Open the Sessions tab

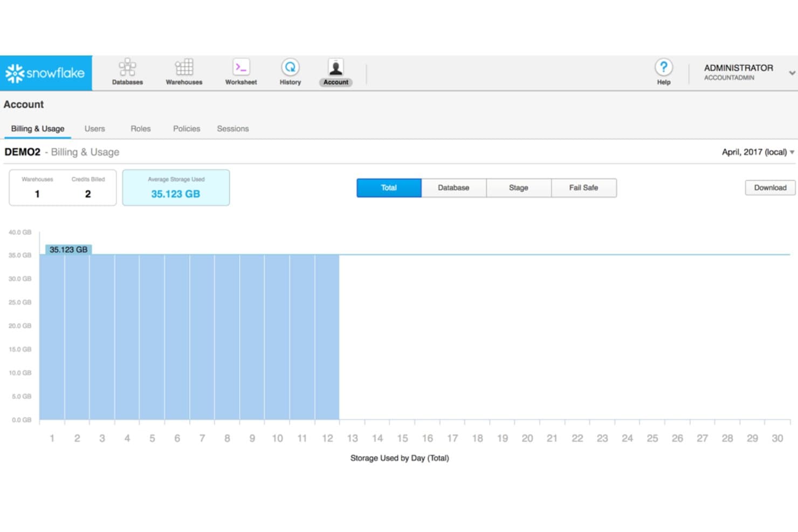[x=233, y=129]
